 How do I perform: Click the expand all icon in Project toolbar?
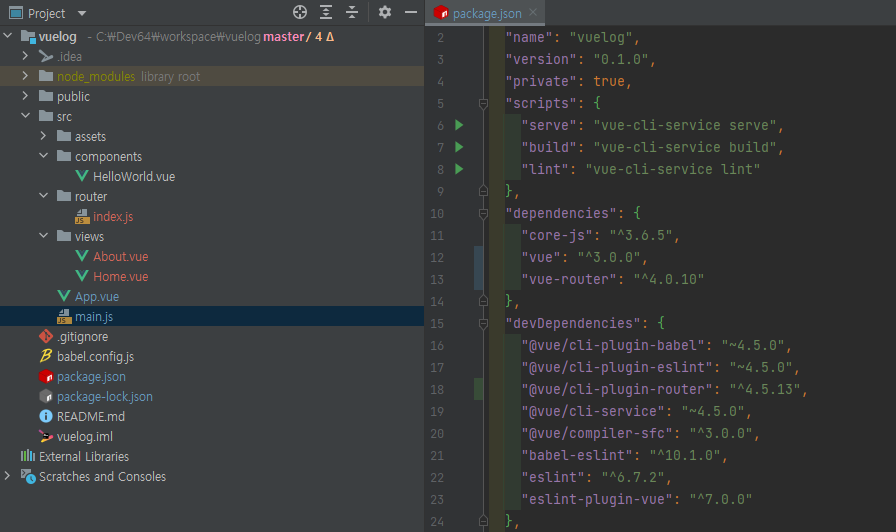click(326, 12)
